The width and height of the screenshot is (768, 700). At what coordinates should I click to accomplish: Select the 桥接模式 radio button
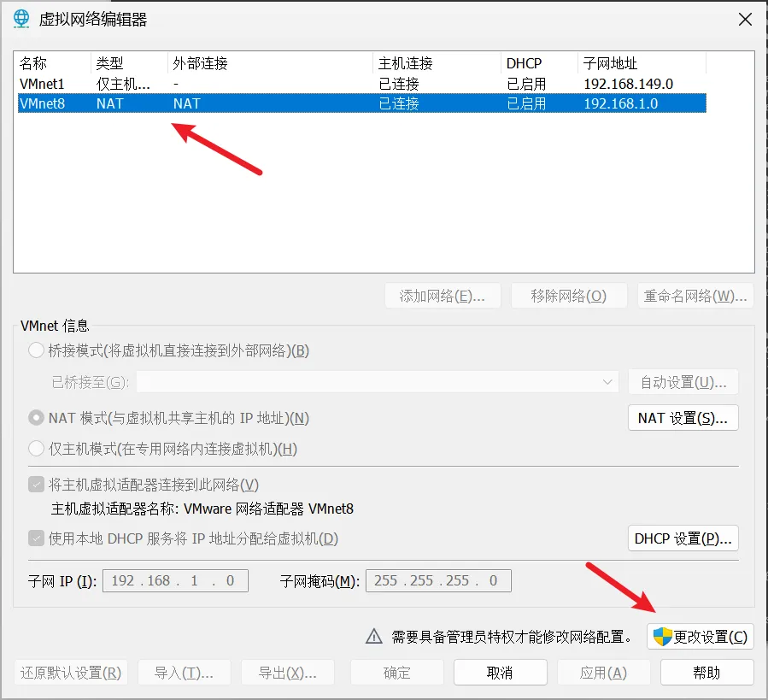point(36,350)
